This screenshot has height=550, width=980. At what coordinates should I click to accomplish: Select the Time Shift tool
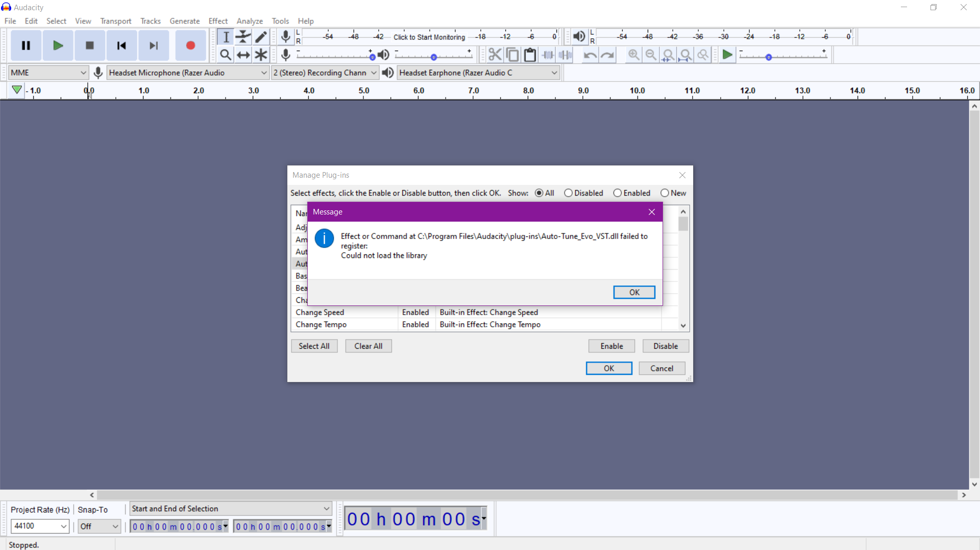[x=243, y=55]
